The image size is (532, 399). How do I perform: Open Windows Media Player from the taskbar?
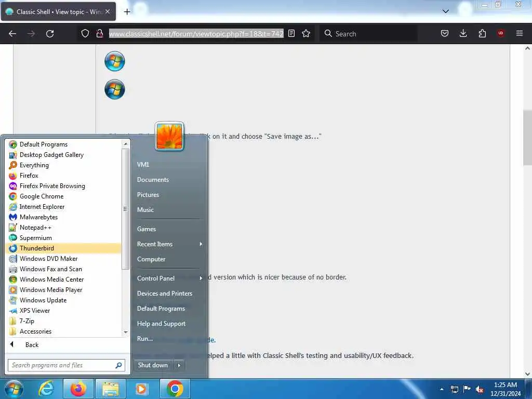[142, 389]
